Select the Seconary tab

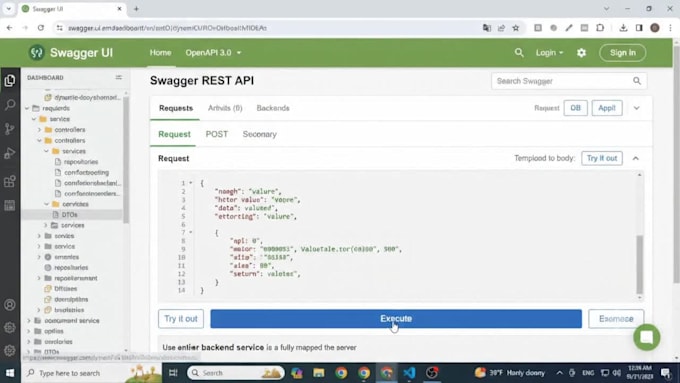259,134
